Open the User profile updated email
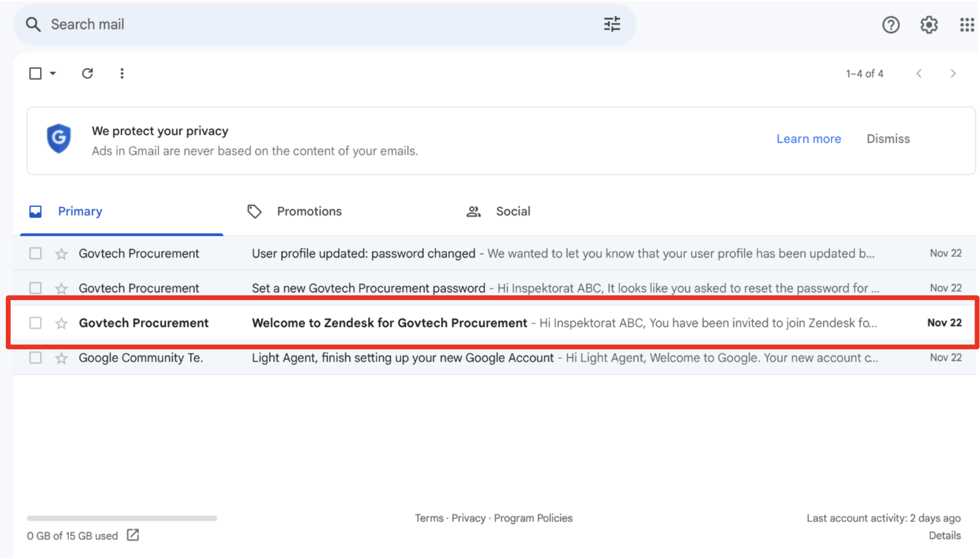Screen dimensions: 980x559 (495, 253)
